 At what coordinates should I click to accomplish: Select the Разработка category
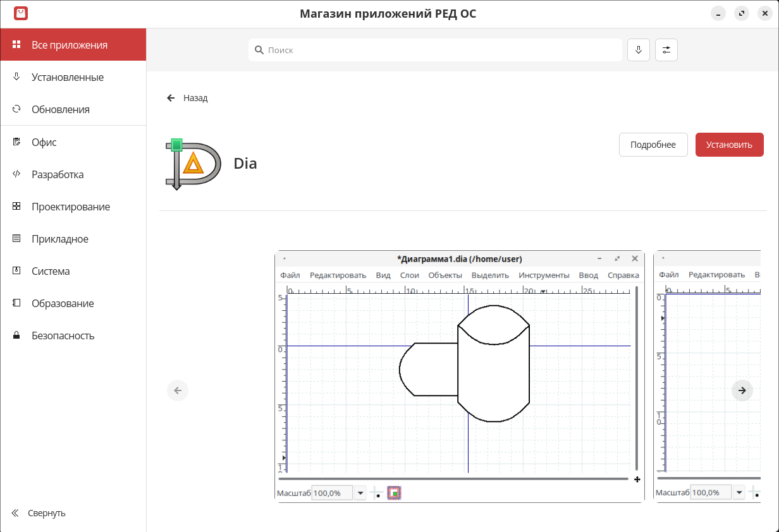click(58, 174)
